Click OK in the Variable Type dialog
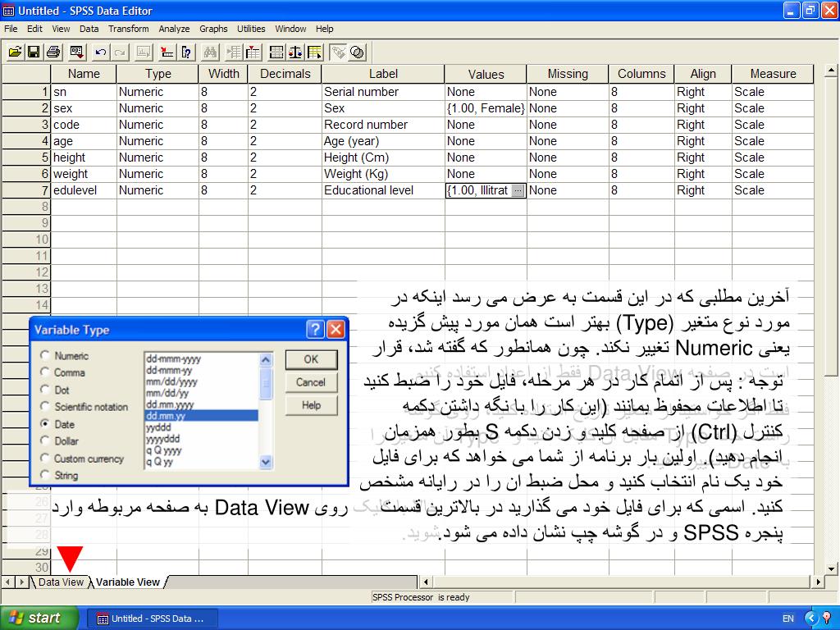The width and height of the screenshot is (840, 630). coord(311,359)
